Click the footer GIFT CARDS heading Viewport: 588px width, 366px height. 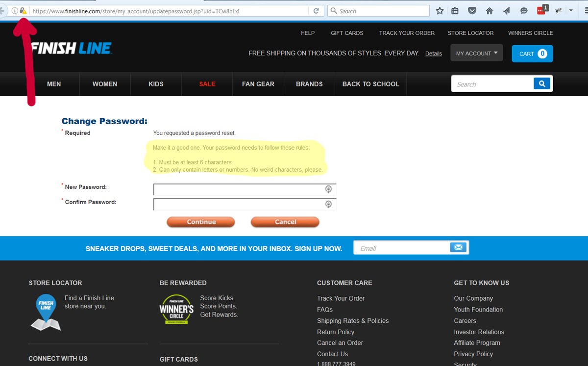pos(179,360)
